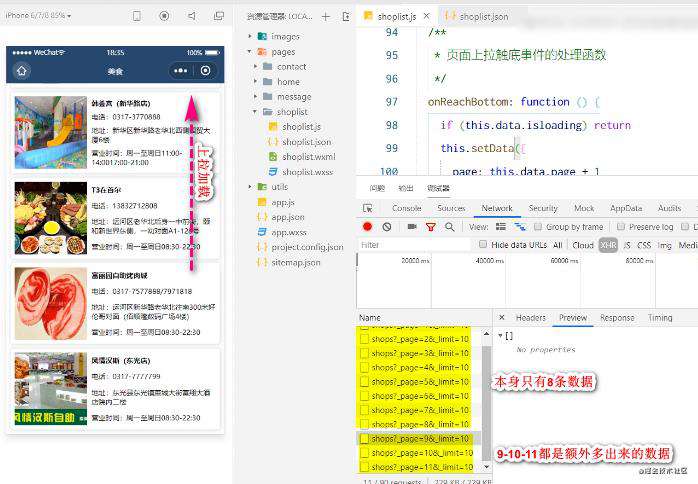
Task: Open the Security tab
Action: click(543, 208)
